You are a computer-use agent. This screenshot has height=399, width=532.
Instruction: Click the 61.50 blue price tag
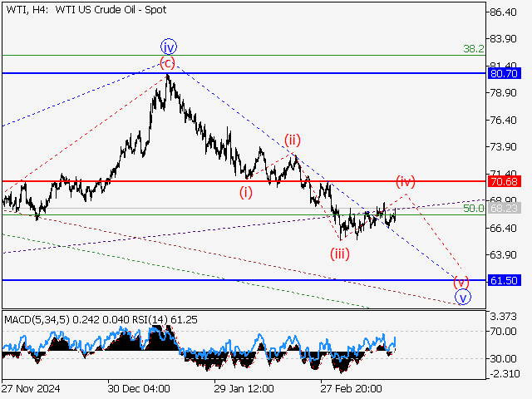click(505, 281)
